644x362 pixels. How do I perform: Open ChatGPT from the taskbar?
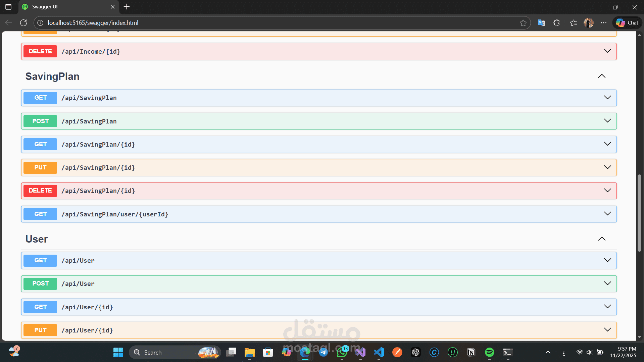416,352
